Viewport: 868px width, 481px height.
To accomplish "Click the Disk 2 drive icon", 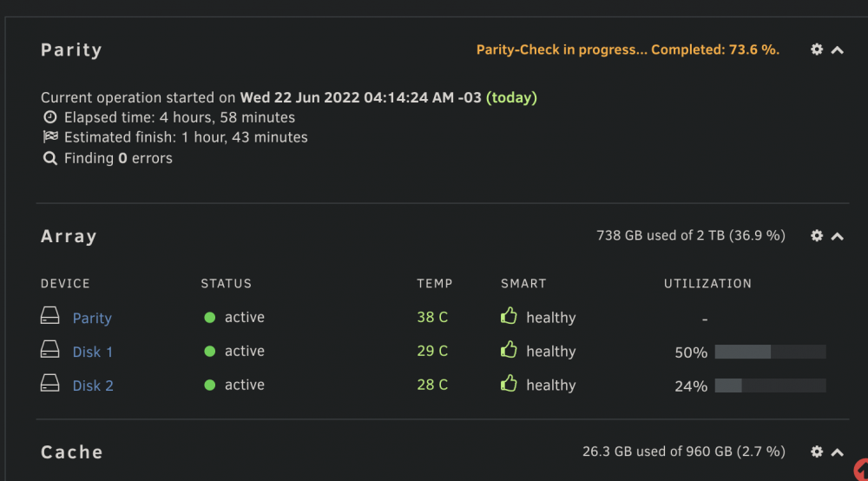I will pos(49,384).
